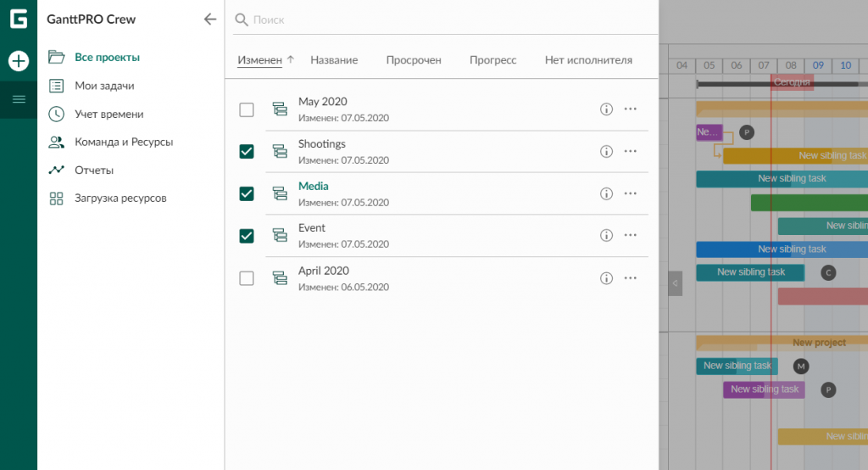Open three-dot menu for Media project
Image resolution: width=868 pixels, height=470 pixels.
pos(630,193)
